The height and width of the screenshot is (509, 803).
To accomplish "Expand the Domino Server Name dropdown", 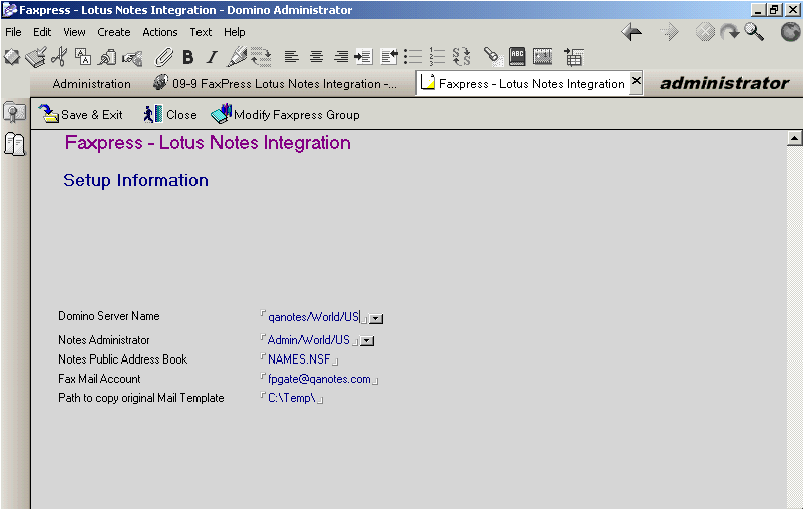I will coord(376,318).
